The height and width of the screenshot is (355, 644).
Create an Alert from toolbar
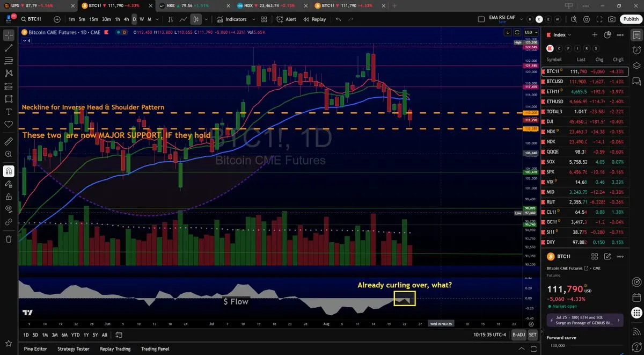point(286,19)
